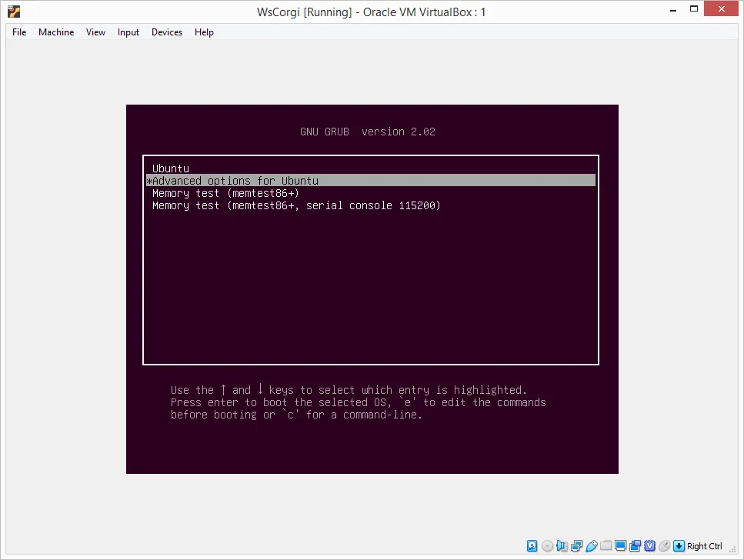The image size is (744, 560).
Task: Open the File menu
Action: tap(19, 32)
